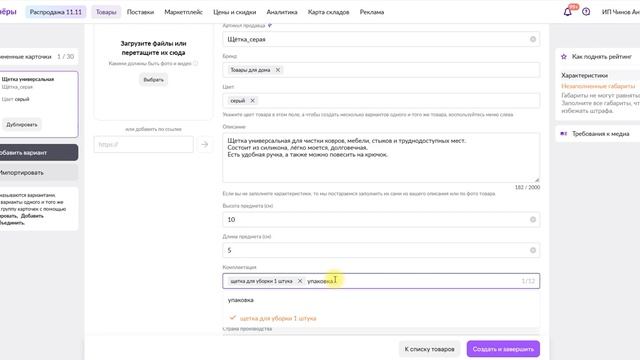Click Создать и завершить button
The height and width of the screenshot is (360, 640).
(x=503, y=349)
